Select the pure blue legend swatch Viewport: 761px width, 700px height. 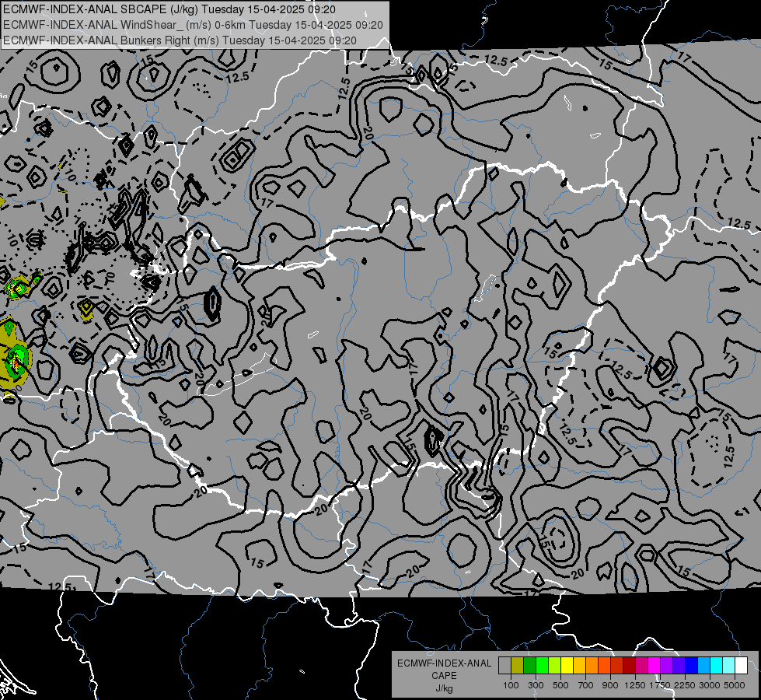pos(692,665)
